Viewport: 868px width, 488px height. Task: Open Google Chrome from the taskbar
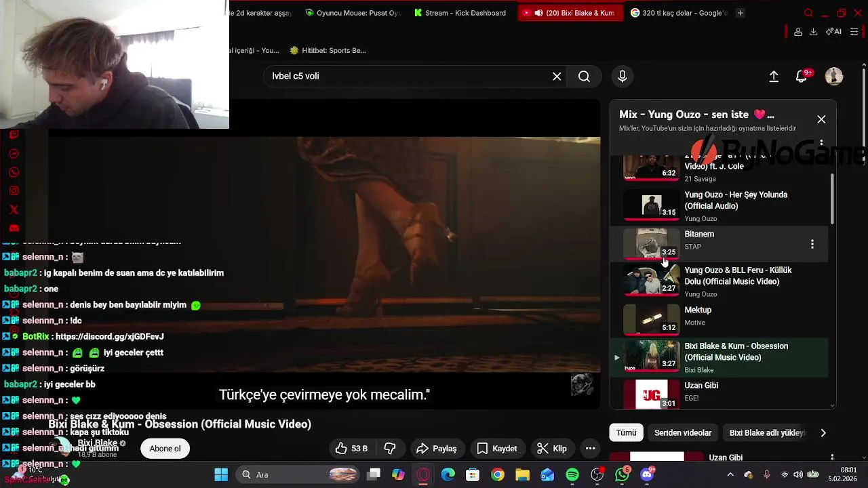coord(498,474)
